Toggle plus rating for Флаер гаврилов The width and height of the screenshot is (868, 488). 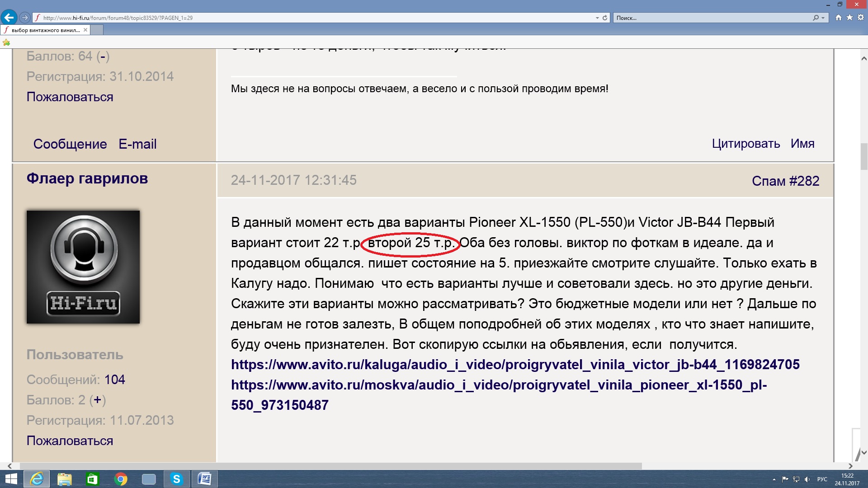point(97,400)
